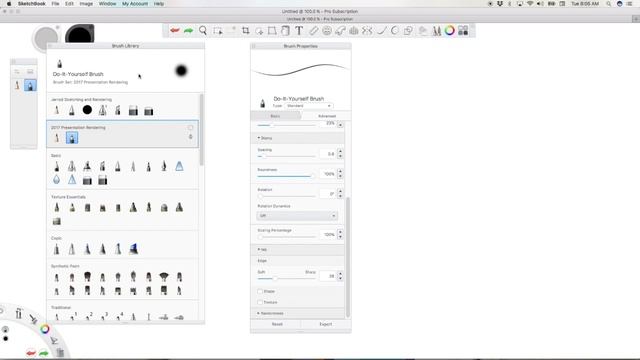Image resolution: width=640 pixels, height=360 pixels.
Task: Select the Steady Stroke tool
Action: tap(381, 31)
